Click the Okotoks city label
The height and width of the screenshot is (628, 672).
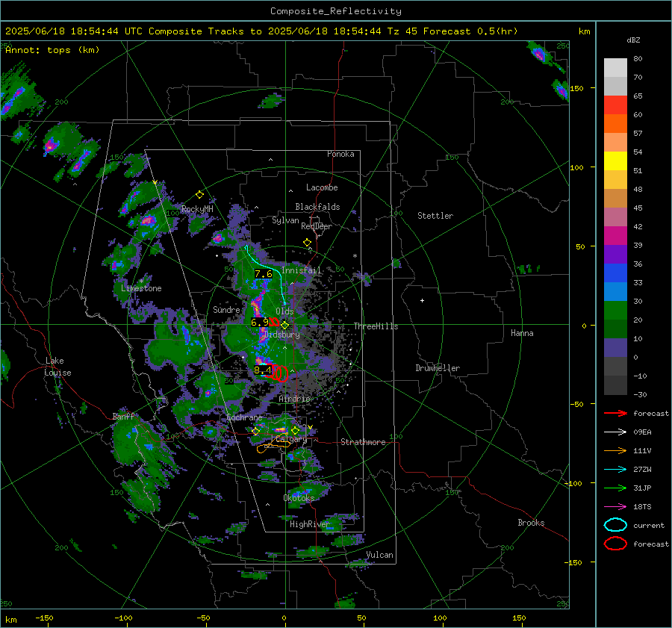[x=299, y=498]
